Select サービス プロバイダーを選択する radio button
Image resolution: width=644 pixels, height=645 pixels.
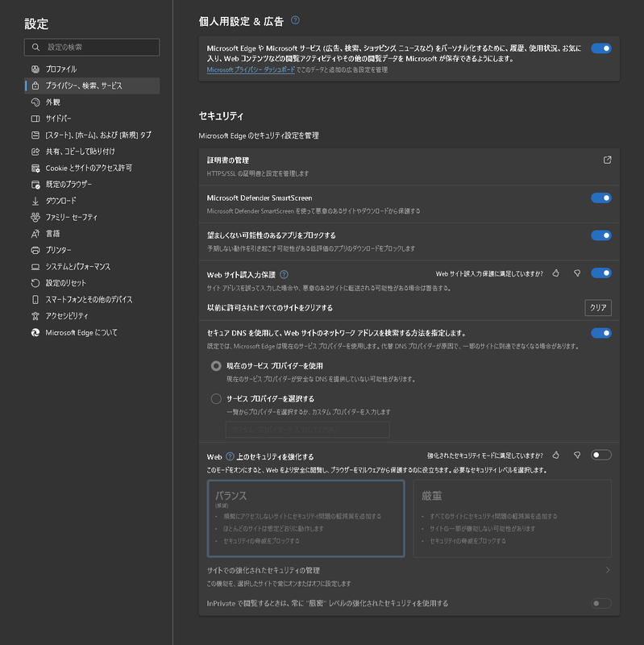[216, 398]
